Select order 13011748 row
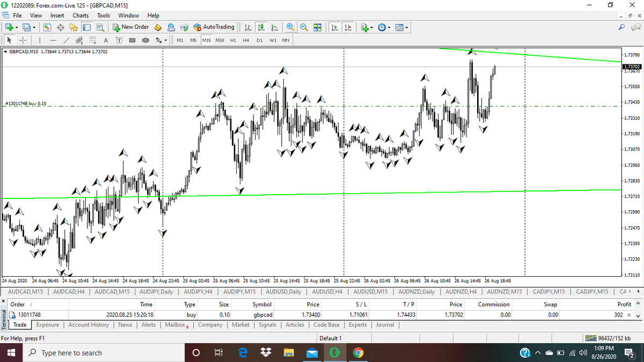 [x=320, y=315]
